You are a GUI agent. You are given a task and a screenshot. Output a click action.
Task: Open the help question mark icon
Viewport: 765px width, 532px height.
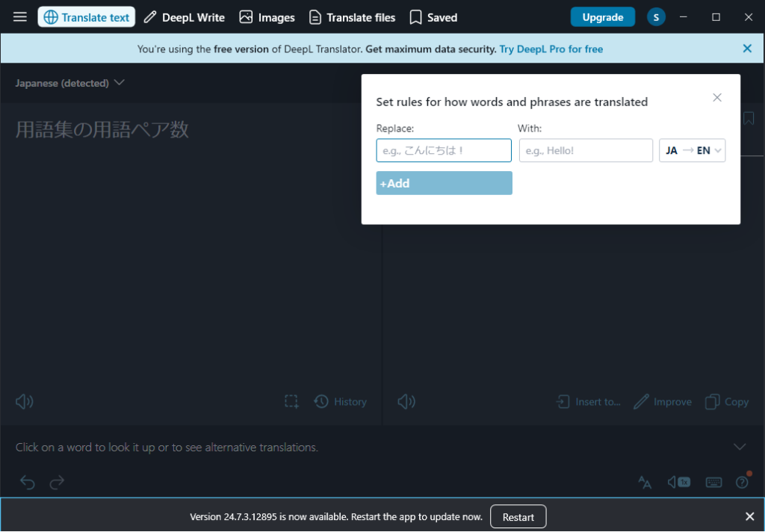tap(742, 483)
